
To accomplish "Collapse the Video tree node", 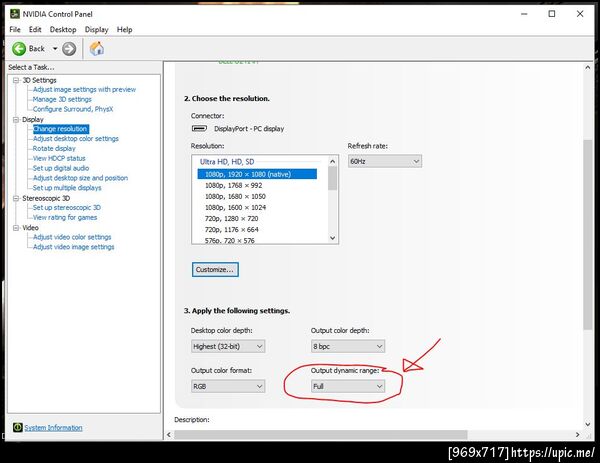I will pyautogui.click(x=16, y=228).
